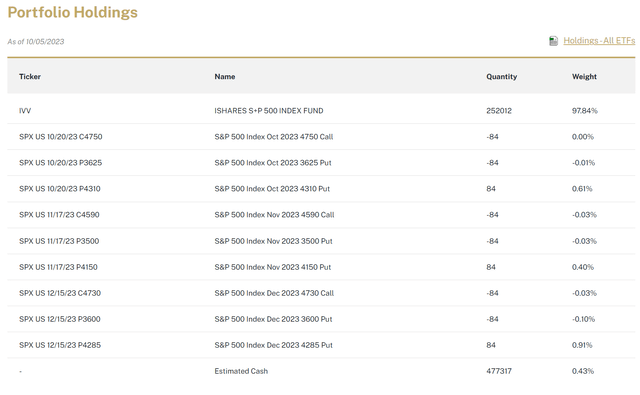Screen dimensions: 640x395
Task: Click the 97.84% weight value
Action: (x=584, y=111)
